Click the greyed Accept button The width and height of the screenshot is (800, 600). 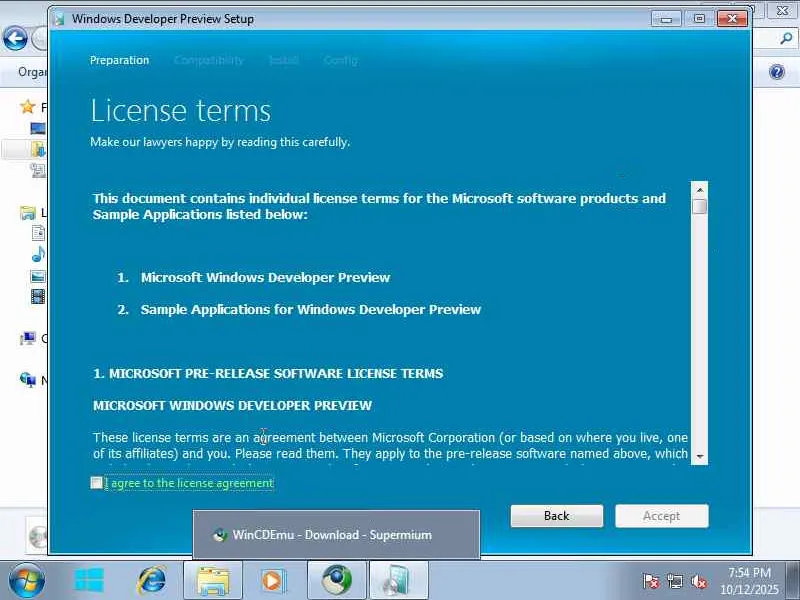[662, 516]
